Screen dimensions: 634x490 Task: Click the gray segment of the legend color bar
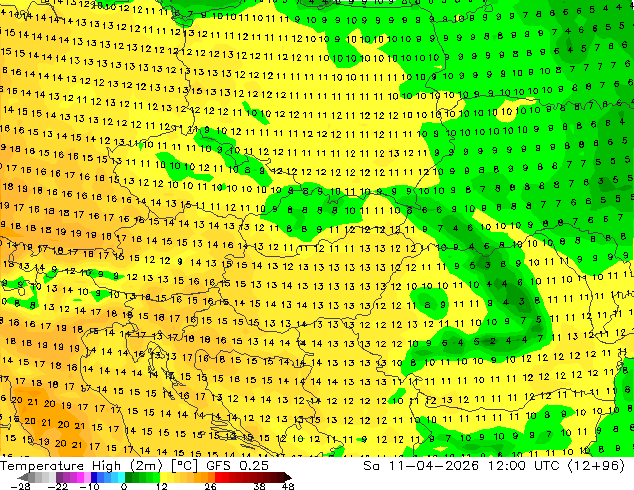tap(38, 477)
